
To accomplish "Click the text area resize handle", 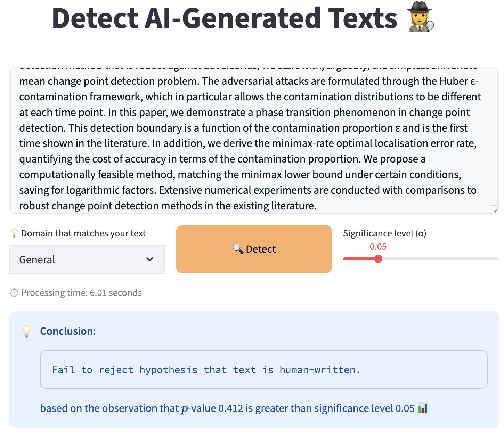I will (494, 209).
